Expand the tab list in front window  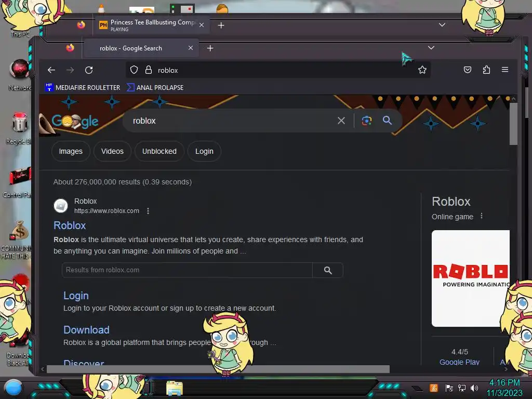pyautogui.click(x=431, y=48)
